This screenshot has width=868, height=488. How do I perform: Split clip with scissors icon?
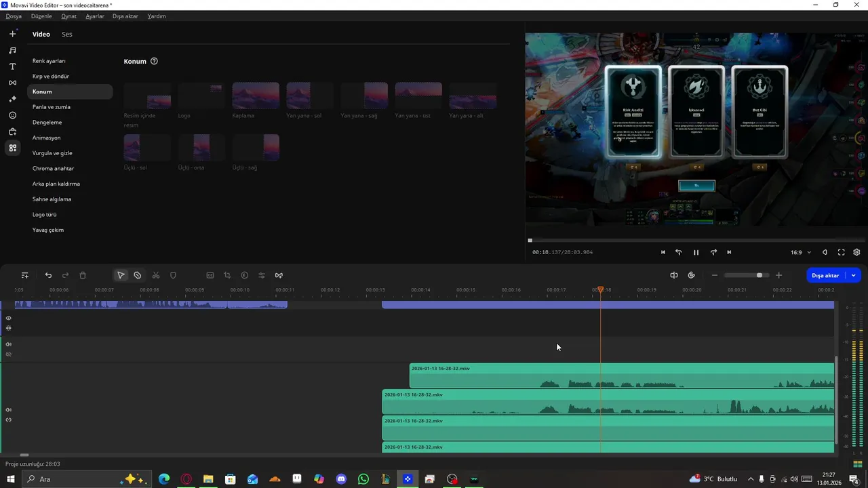156,275
